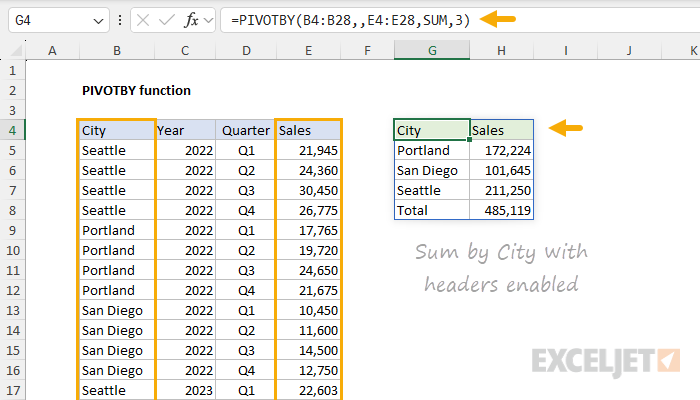This screenshot has height=400, width=700.
Task: Click the 'Seattle' cell in row 5
Action: 117,150
